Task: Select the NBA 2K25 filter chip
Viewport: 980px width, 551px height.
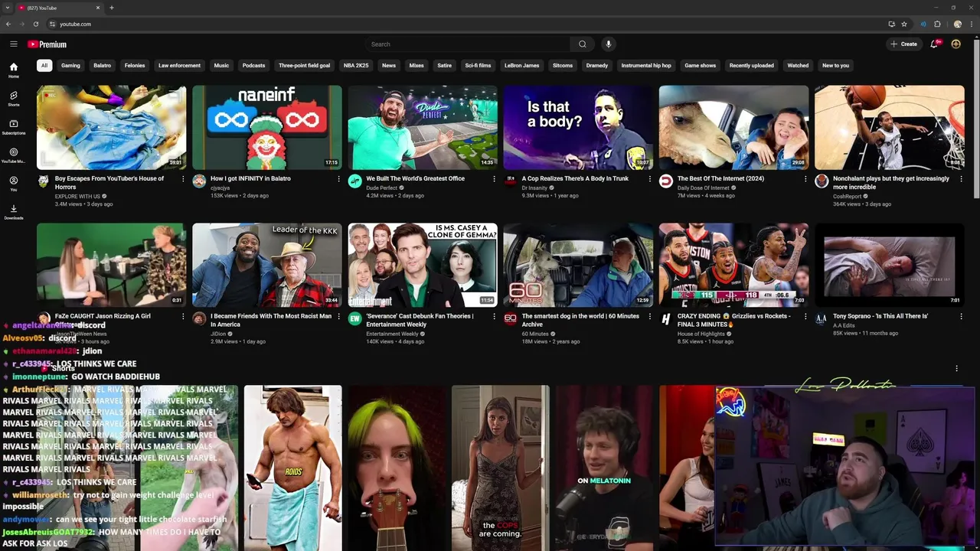Action: pos(356,66)
